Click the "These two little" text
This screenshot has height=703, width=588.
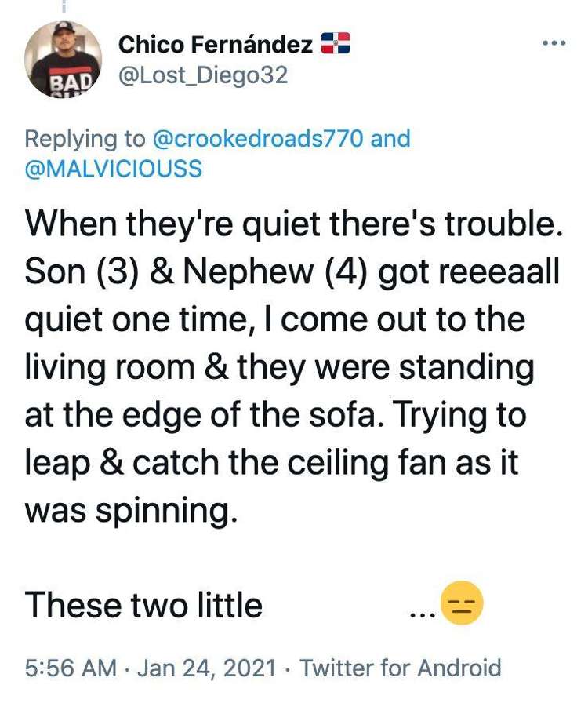tap(143, 605)
